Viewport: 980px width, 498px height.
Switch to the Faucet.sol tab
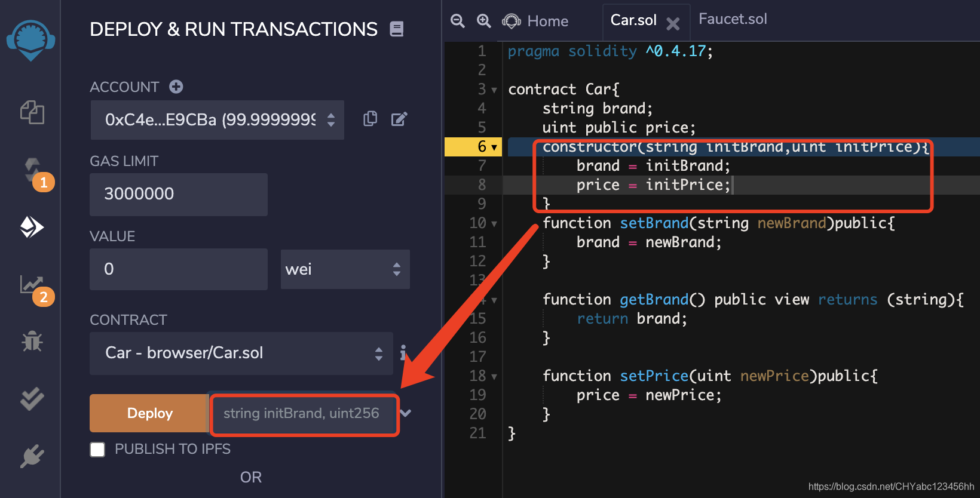(x=733, y=19)
